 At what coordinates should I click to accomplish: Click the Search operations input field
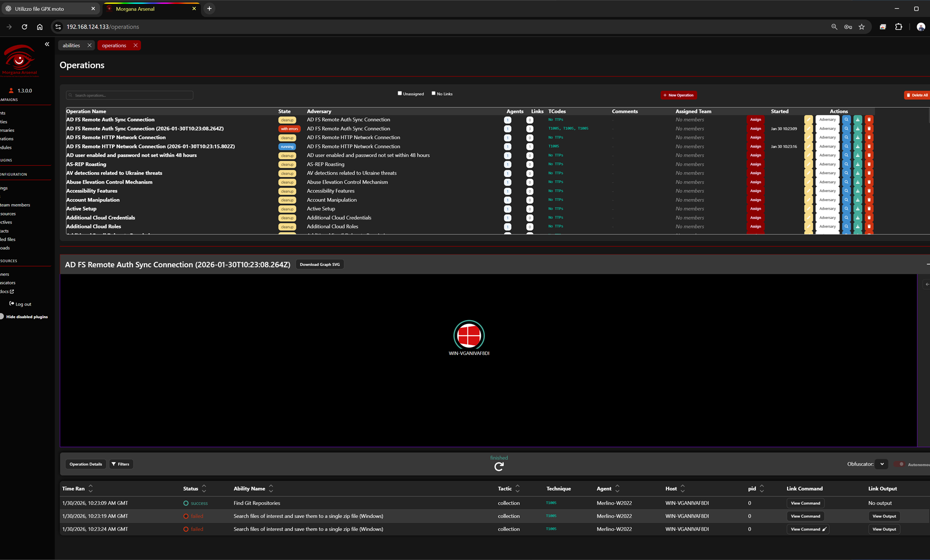pyautogui.click(x=130, y=95)
